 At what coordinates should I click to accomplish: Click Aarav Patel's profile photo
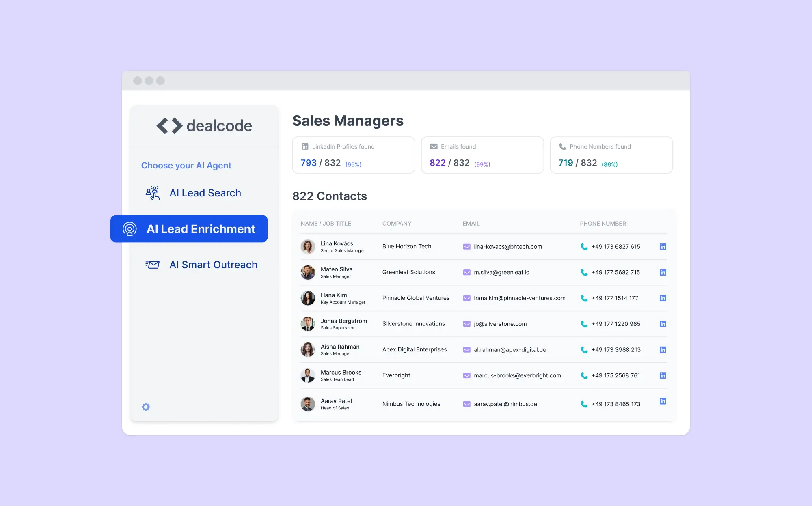pyautogui.click(x=308, y=404)
